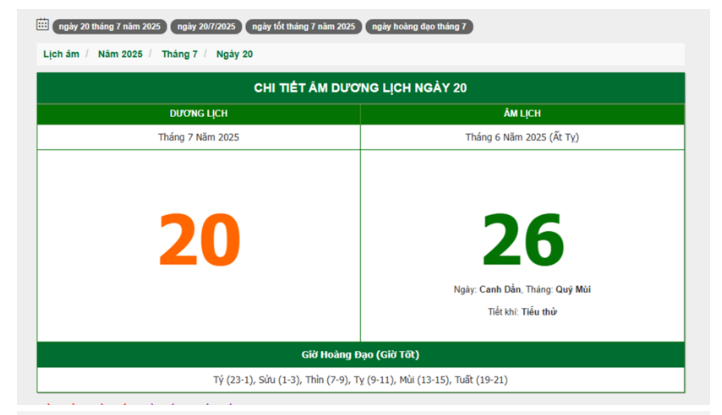The height and width of the screenshot is (415, 722).
Task: Click 'Tháng 7 Năm 2025' solar month text
Action: point(199,137)
